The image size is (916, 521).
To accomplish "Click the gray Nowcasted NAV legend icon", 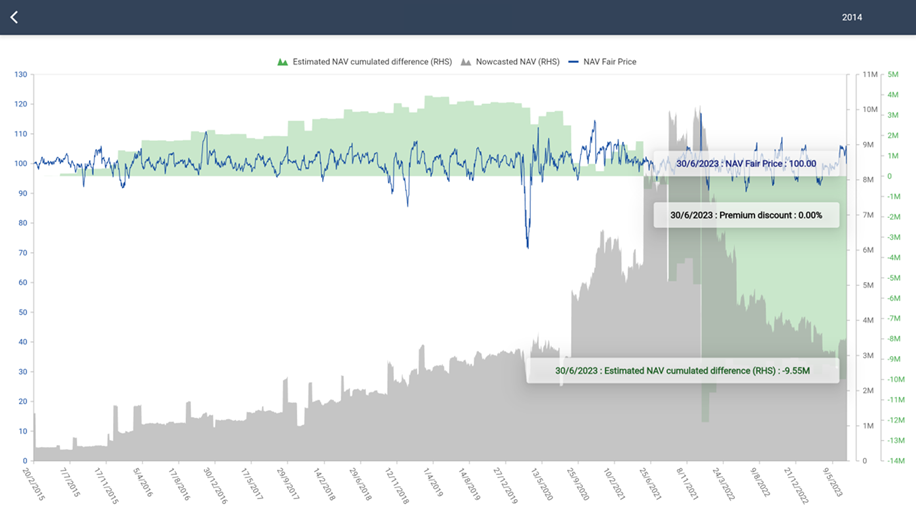I will 466,62.
